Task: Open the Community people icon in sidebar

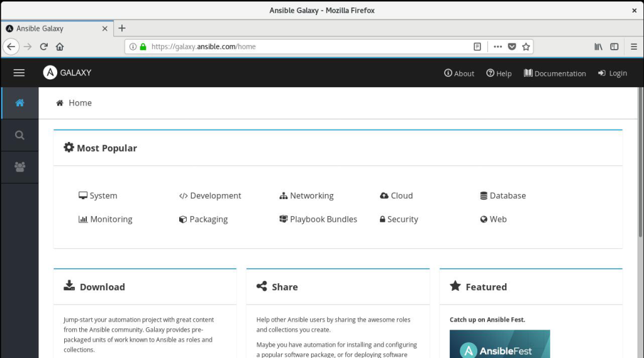Action: [x=19, y=167]
